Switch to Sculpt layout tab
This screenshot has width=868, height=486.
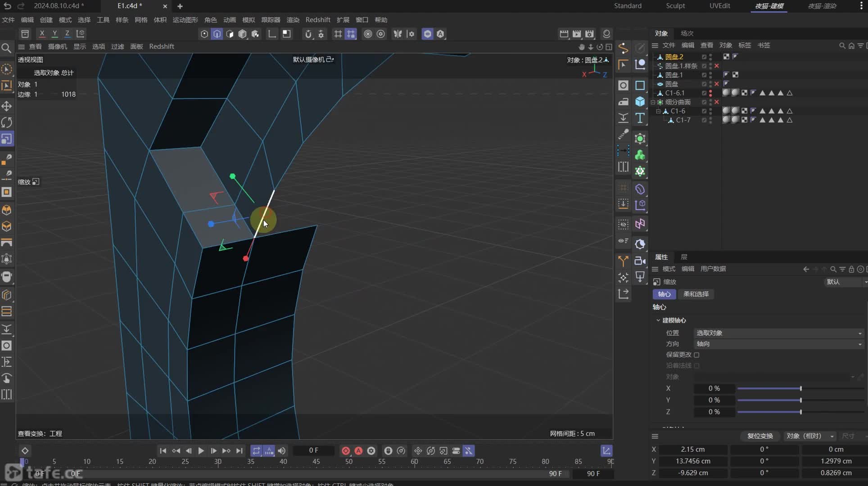coord(675,6)
